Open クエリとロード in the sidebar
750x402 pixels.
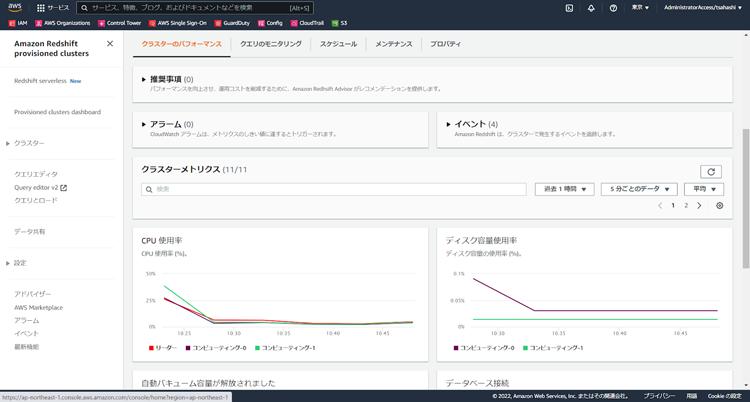tap(36, 201)
